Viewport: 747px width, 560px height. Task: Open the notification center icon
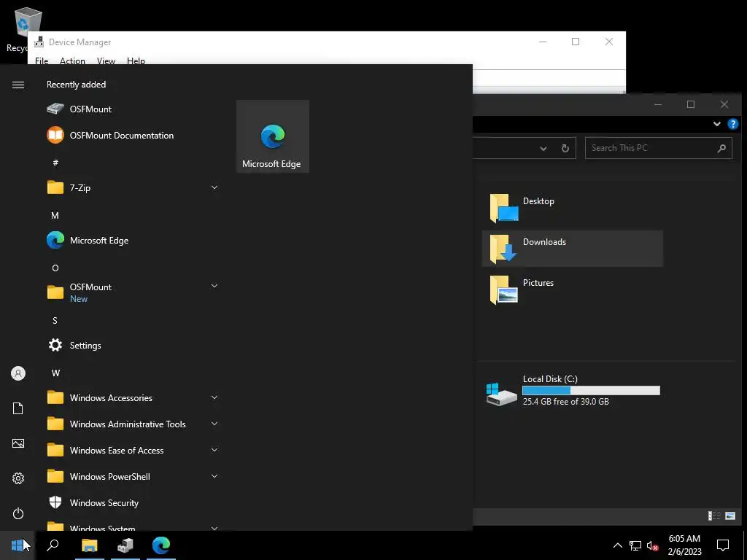click(723, 545)
